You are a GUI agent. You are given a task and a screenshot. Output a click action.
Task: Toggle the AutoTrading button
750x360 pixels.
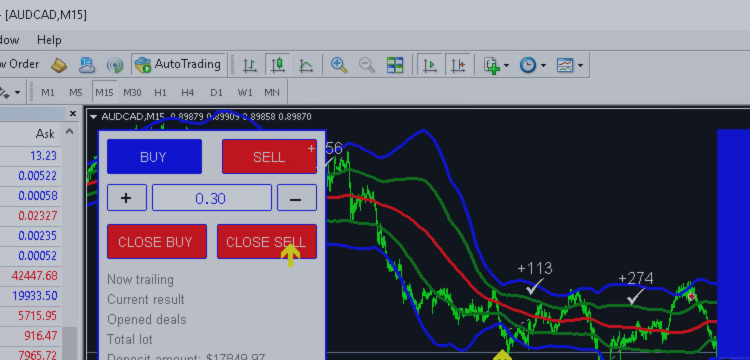click(x=178, y=64)
